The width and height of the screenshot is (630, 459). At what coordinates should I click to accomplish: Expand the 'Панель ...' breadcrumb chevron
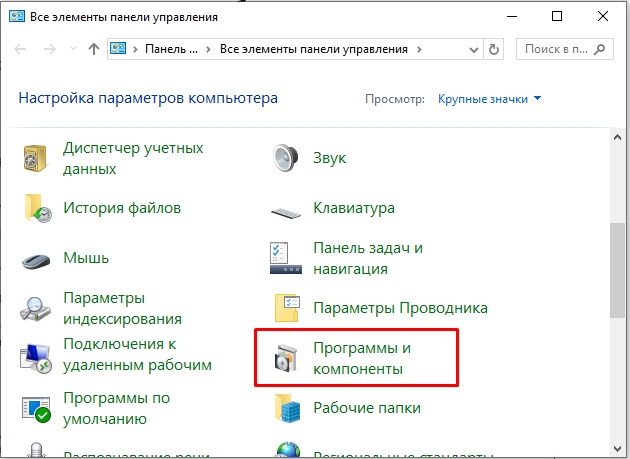tap(207, 48)
